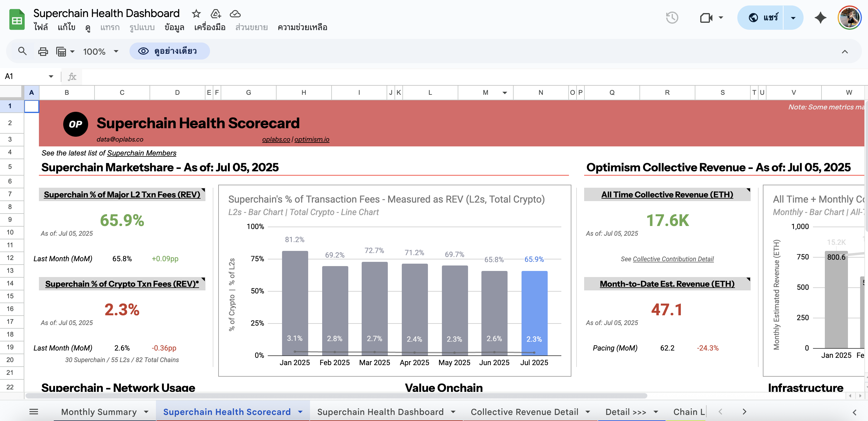Click the horizontal scrollbar of the sheet
The width and height of the screenshot is (868, 421).
coord(336,396)
